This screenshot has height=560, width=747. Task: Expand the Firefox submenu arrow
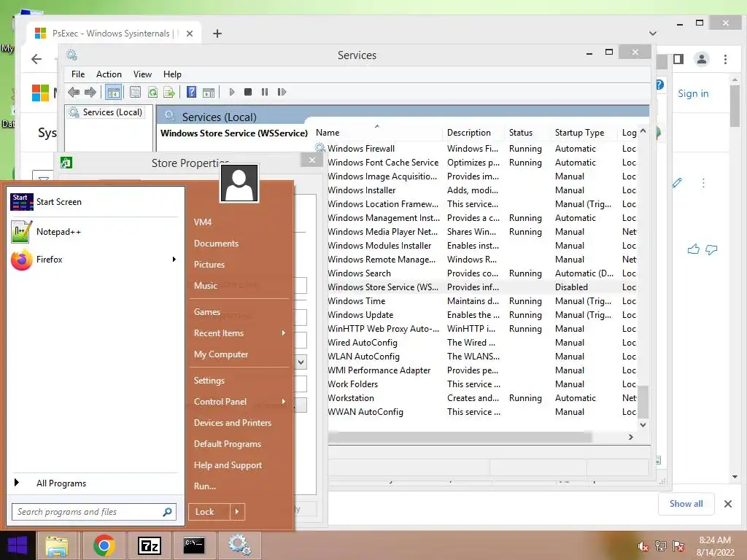pyautogui.click(x=174, y=260)
